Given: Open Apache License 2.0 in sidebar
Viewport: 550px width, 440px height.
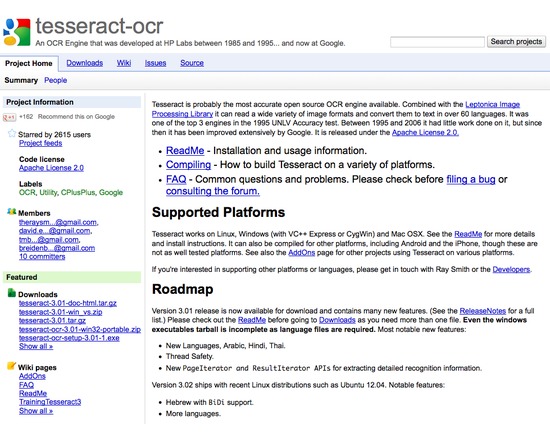Looking at the screenshot, I should [51, 168].
